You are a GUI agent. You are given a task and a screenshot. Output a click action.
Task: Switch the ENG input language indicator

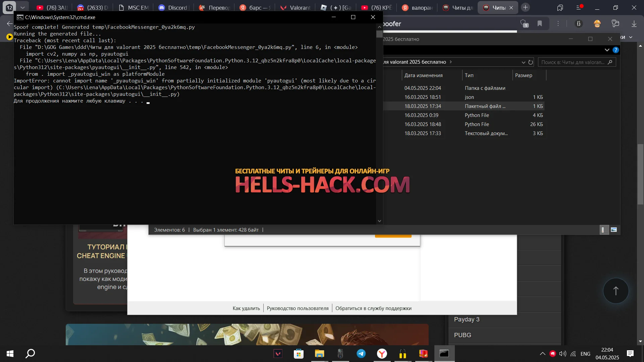585,354
